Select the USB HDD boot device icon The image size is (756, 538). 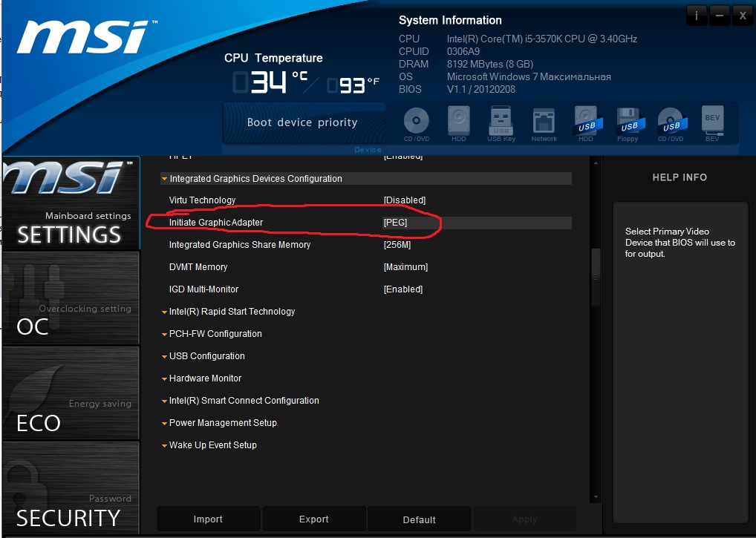586,124
